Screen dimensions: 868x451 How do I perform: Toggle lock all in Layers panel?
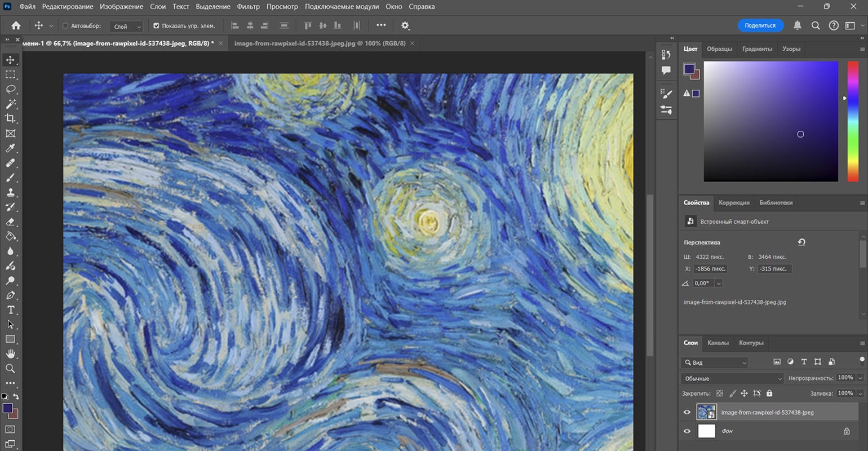coord(769,393)
